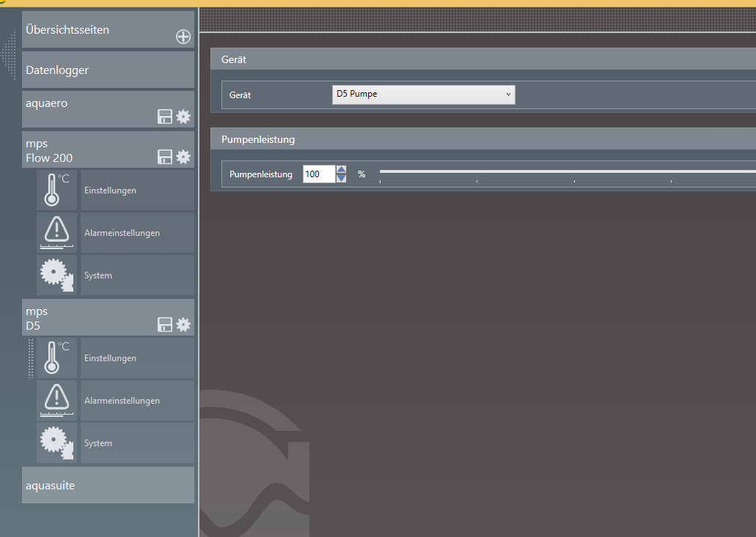The height and width of the screenshot is (537, 756).
Task: Open the gear settings for aquaero
Action: [183, 116]
